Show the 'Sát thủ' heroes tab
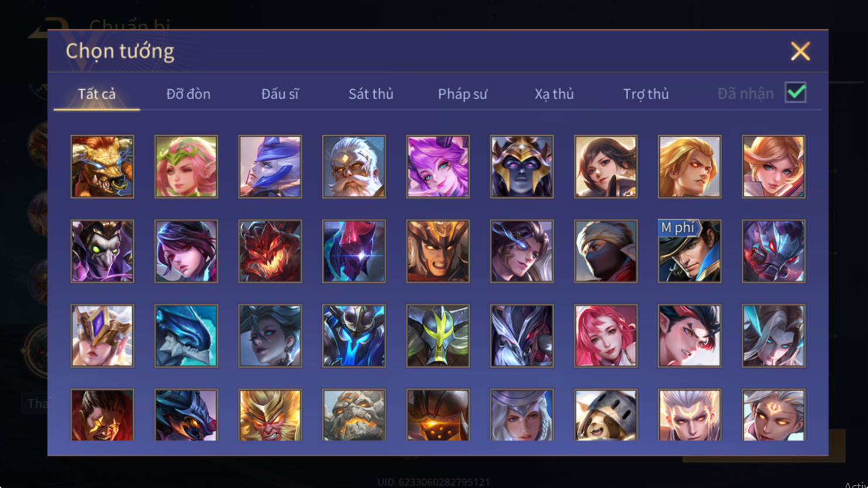 371,94
